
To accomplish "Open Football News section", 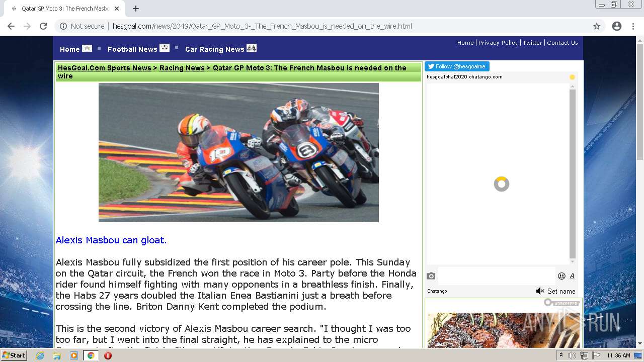I will pyautogui.click(x=132, y=49).
